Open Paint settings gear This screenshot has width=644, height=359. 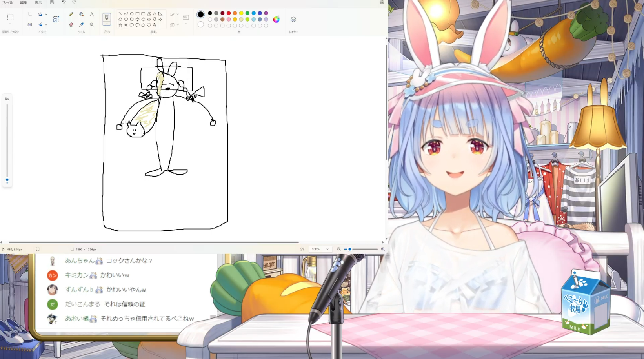pos(382,2)
